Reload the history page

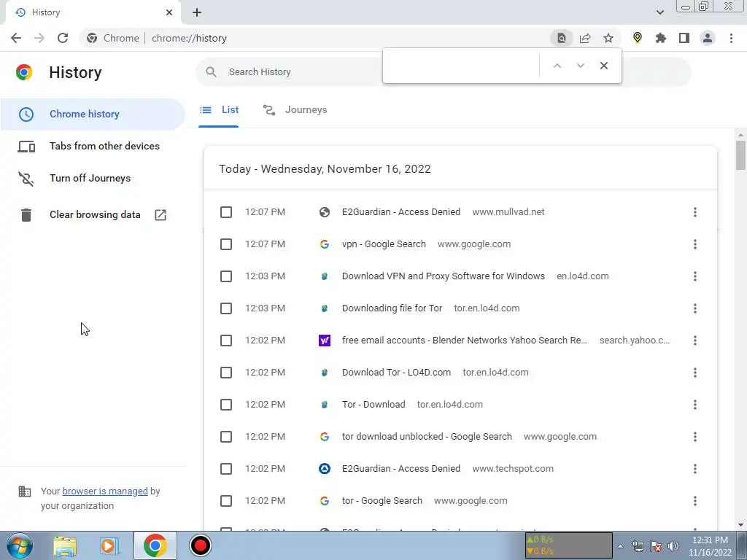click(x=63, y=38)
